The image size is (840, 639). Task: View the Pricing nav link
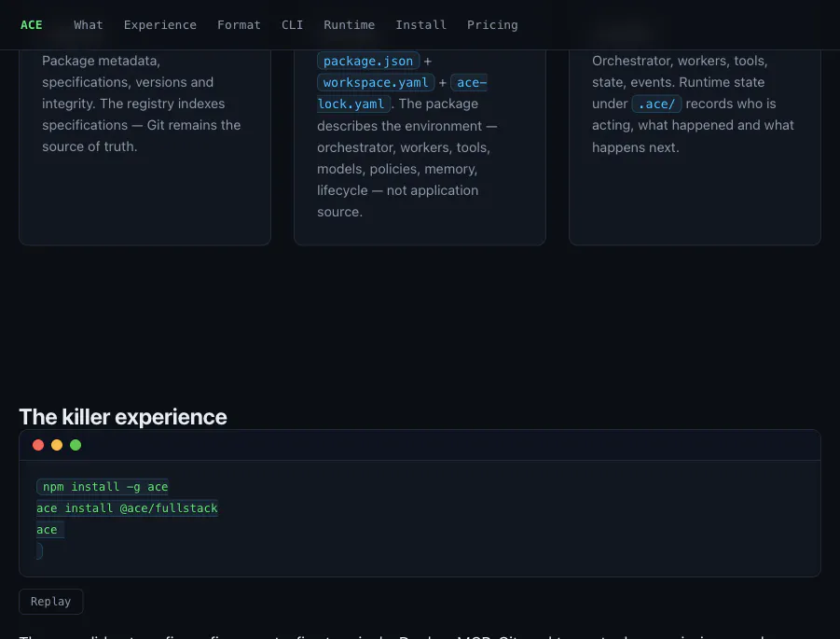click(492, 25)
